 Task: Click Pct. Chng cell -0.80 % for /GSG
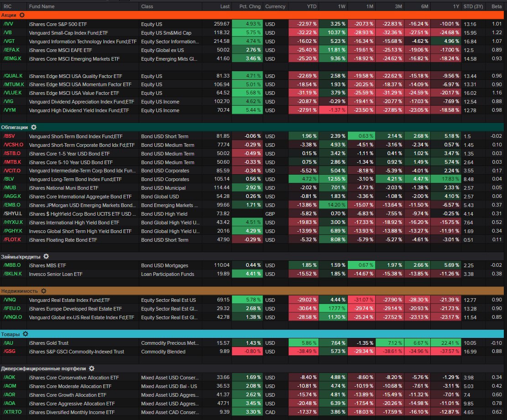click(247, 351)
